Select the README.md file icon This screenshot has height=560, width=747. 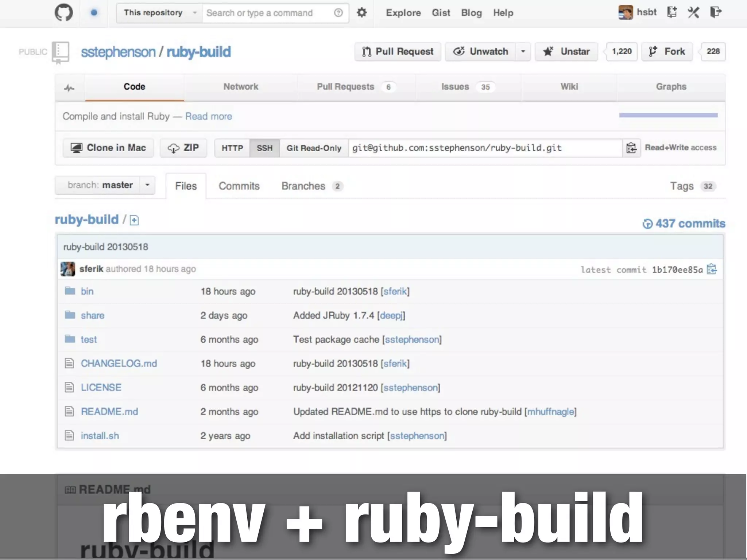coord(69,411)
